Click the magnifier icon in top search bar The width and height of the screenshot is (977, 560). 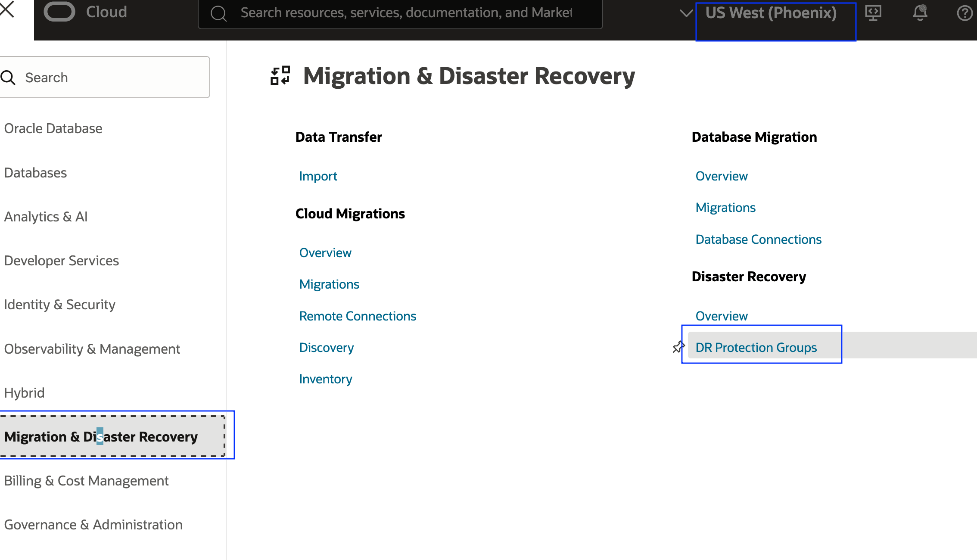click(218, 13)
